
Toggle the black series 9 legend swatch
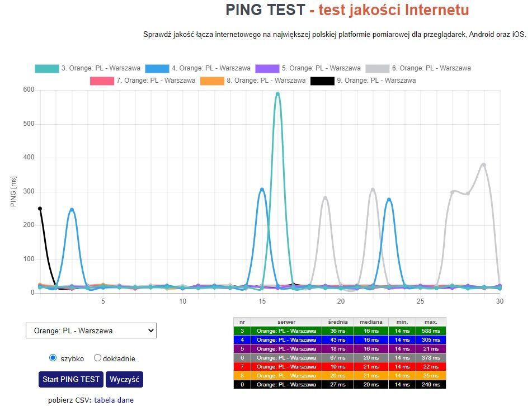[322, 81]
